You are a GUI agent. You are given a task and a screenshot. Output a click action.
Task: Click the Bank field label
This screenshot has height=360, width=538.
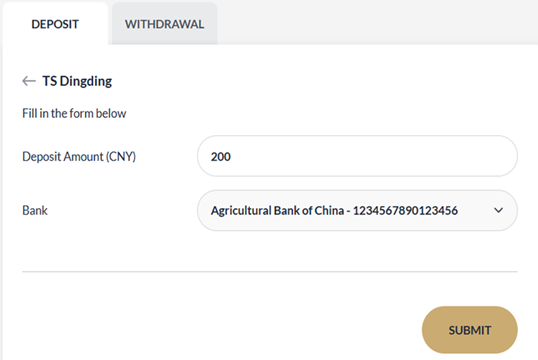[35, 210]
